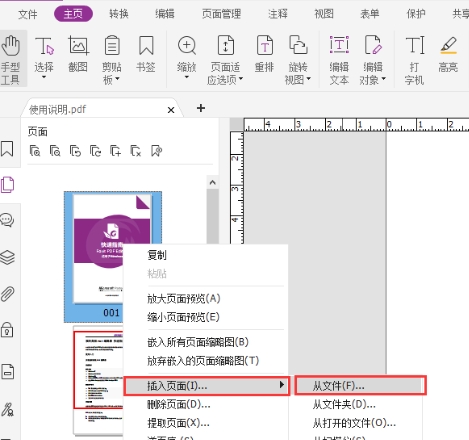This screenshot has height=440, width=469.
Task: Select the Edit Text (编辑文本) tool
Action: (x=339, y=60)
